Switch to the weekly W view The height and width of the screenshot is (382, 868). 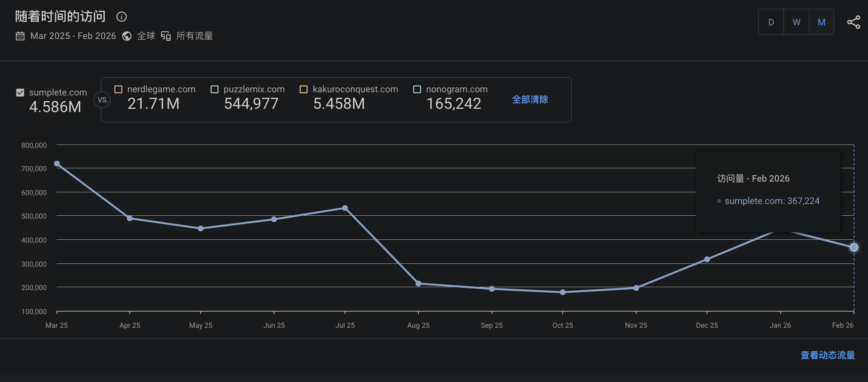click(x=796, y=22)
